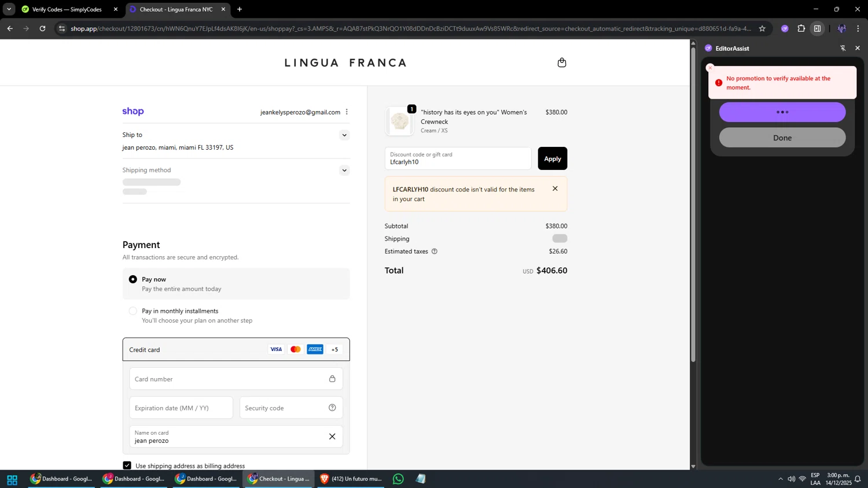Expand the Shipping method section
The width and height of the screenshot is (868, 488).
pos(344,171)
